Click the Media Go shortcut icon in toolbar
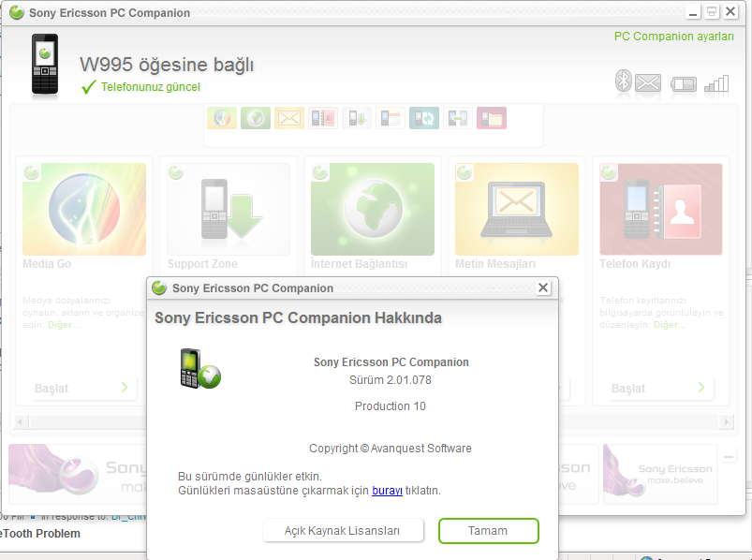 tap(222, 118)
